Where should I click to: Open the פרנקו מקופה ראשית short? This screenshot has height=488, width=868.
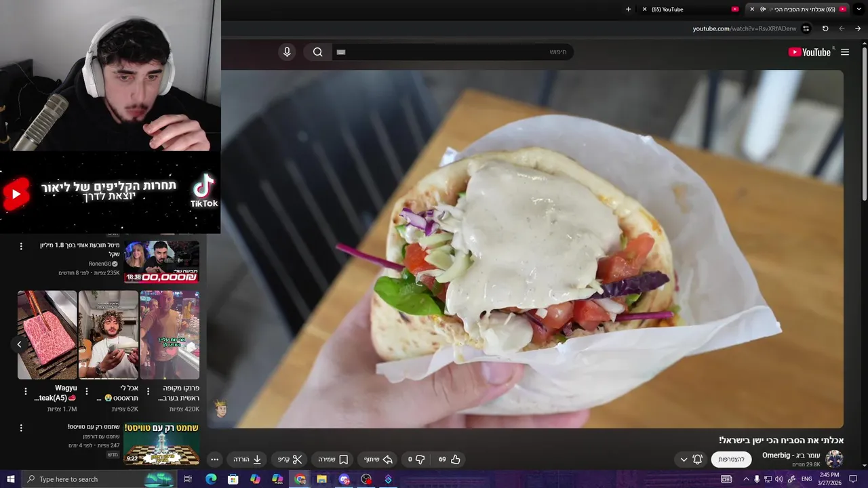tap(170, 335)
